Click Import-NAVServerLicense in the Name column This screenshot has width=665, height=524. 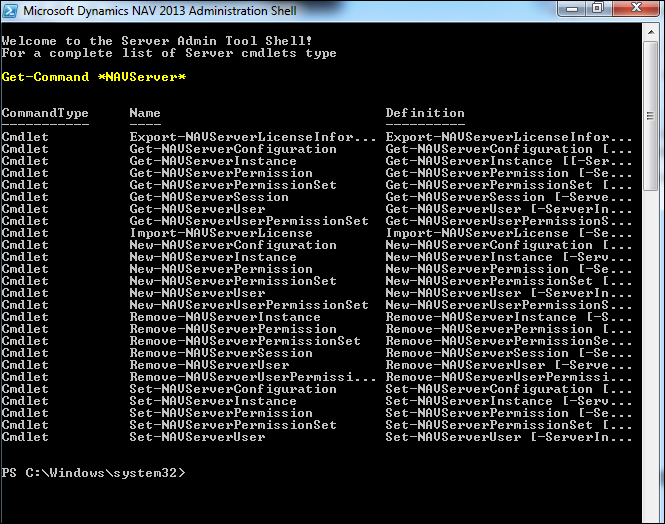(x=221, y=233)
